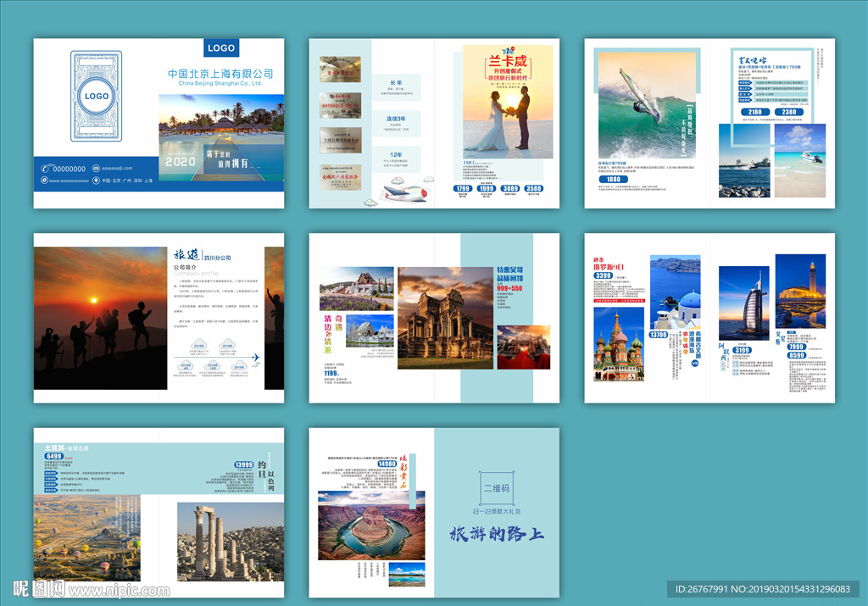Image resolution: width=868 pixels, height=606 pixels.
Task: Open the Saint Basil's Cathedral photo
Action: pyautogui.click(x=618, y=343)
